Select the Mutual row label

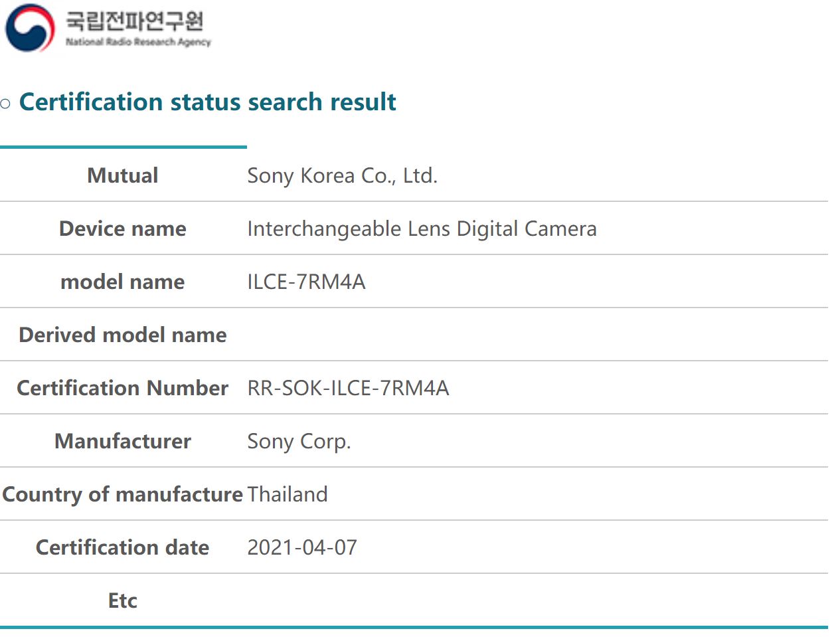123,175
